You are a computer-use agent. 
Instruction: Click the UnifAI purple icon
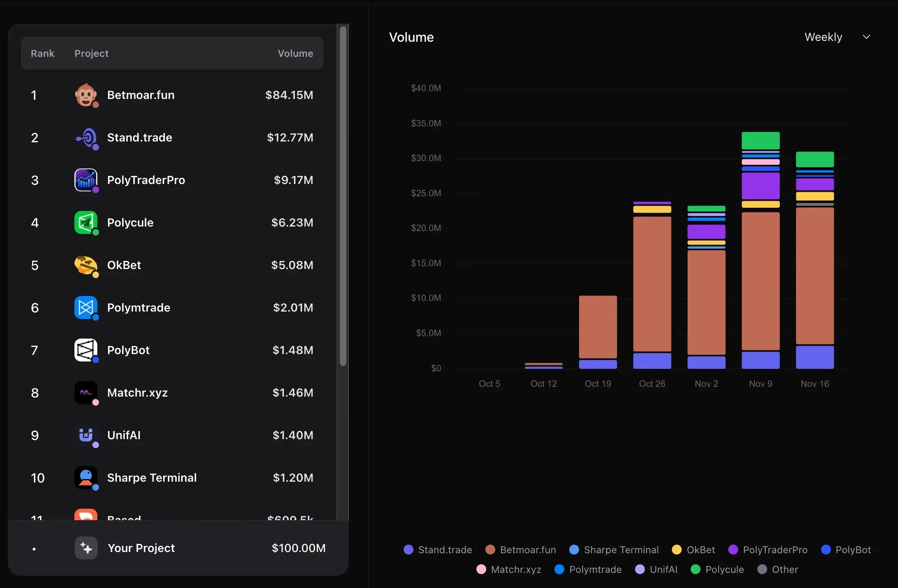point(86,435)
